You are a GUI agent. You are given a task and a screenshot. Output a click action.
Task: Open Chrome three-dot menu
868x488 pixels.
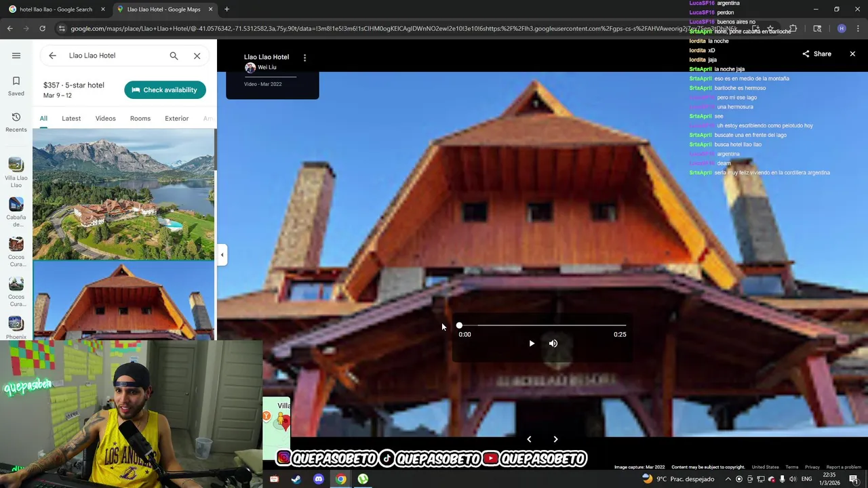click(x=858, y=28)
